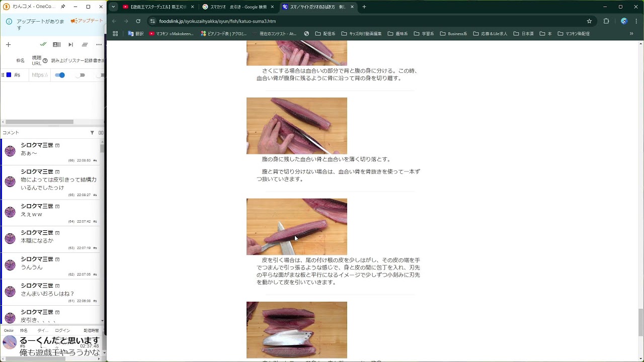Screen dimensions: 644x362
Task: Switch to the 遊戯王マスターデュエル YouTube tab
Action: tap(154, 7)
